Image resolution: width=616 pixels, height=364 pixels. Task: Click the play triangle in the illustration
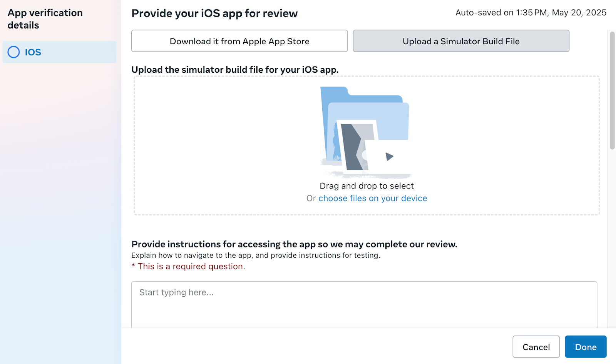pyautogui.click(x=389, y=157)
